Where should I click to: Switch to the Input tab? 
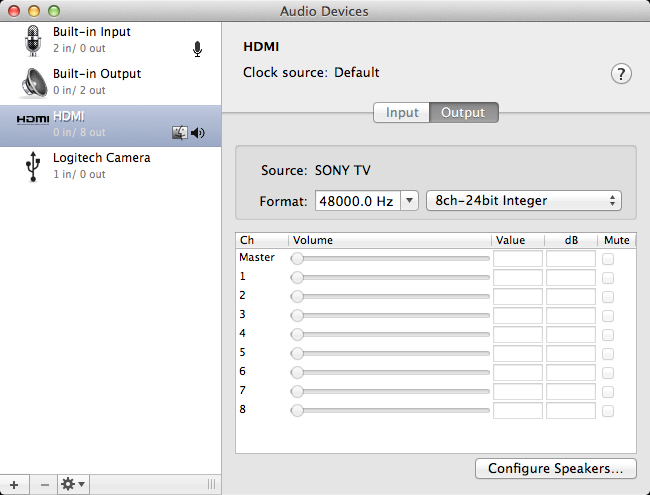[x=402, y=113]
